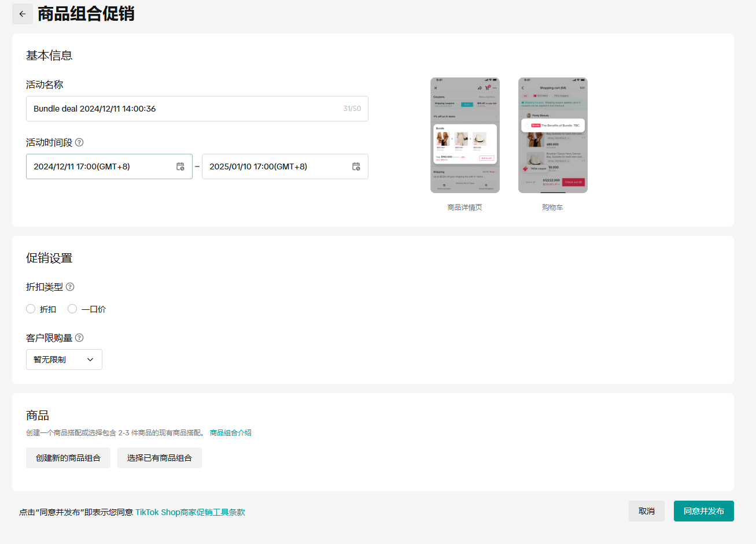This screenshot has width=756, height=544.
Task: Click the 商品详情页 preview thumbnail
Action: point(465,135)
